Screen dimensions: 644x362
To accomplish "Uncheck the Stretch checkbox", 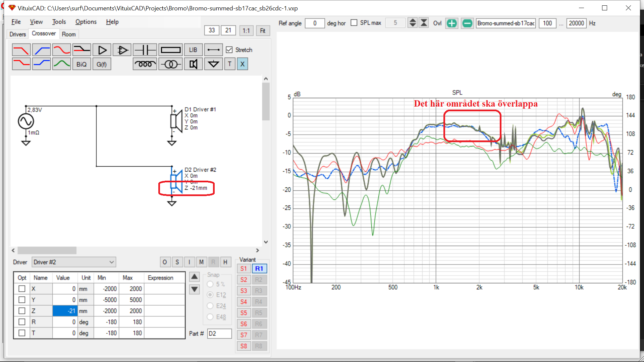I will click(x=229, y=50).
